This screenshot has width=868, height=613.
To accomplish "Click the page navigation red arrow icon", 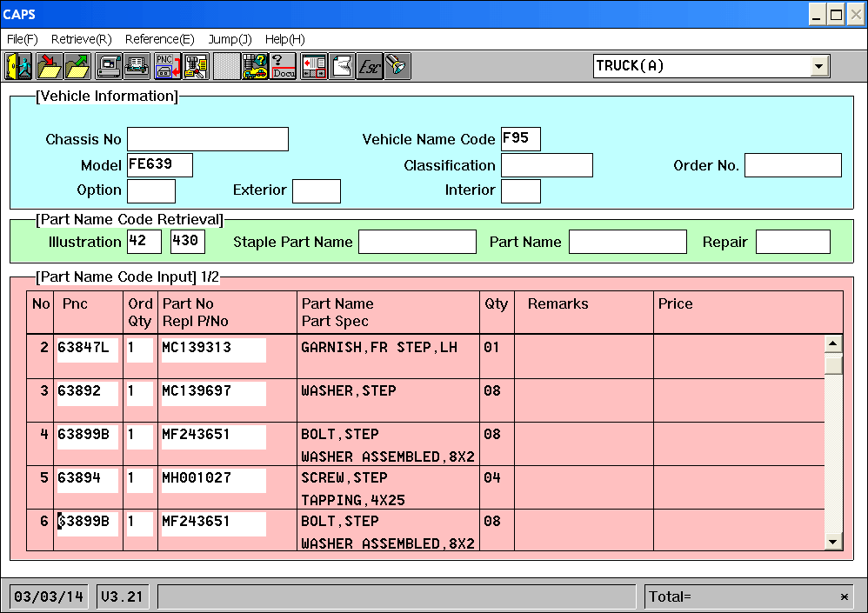I will pyautogui.click(x=314, y=66).
